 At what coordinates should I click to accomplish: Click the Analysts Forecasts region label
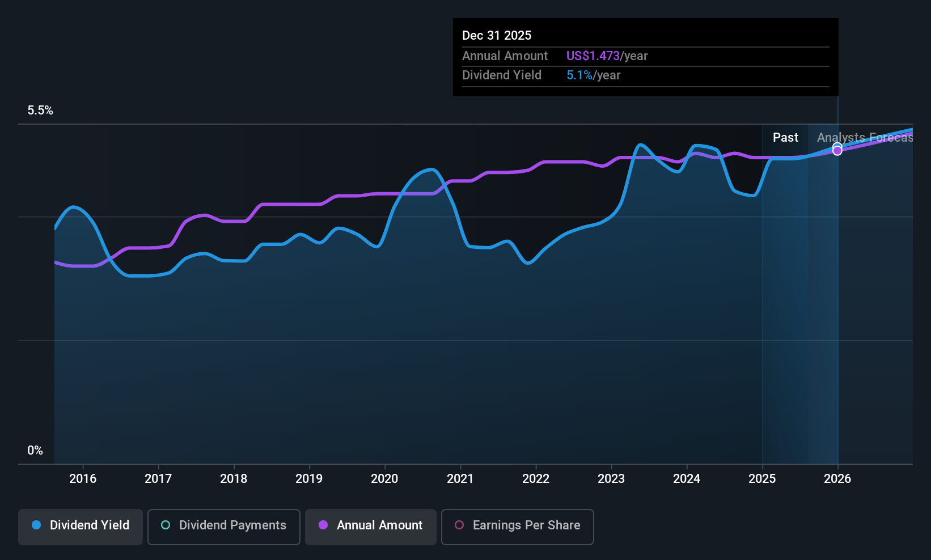[865, 138]
